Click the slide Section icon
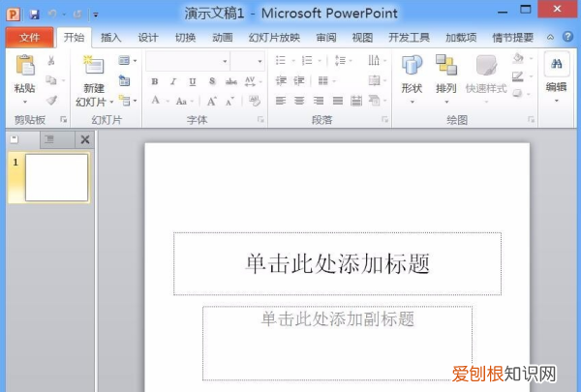Image resolution: width=581 pixels, height=392 pixels. pos(125,100)
